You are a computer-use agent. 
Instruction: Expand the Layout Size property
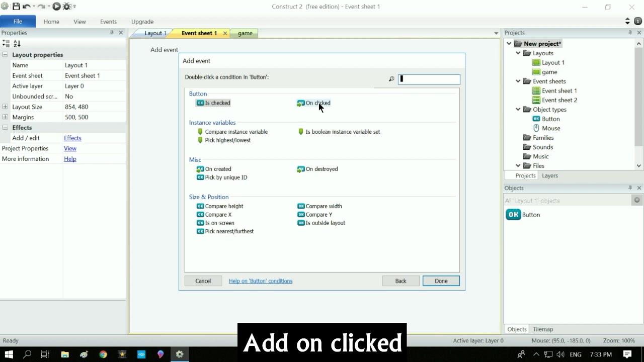[x=5, y=107]
